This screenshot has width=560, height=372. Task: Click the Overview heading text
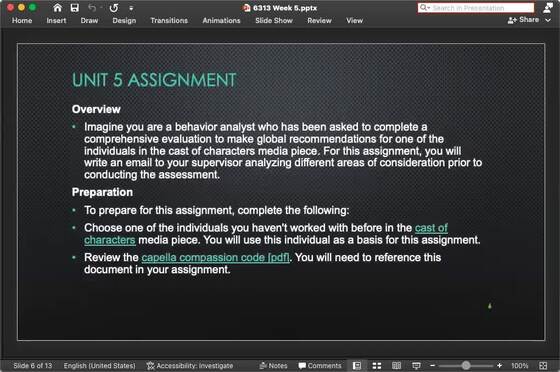(96, 109)
